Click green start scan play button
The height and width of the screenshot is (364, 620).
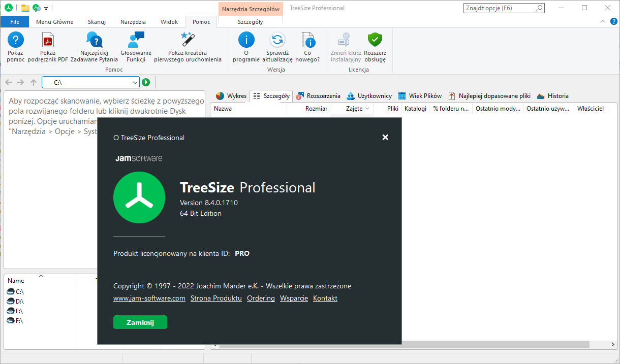[146, 82]
